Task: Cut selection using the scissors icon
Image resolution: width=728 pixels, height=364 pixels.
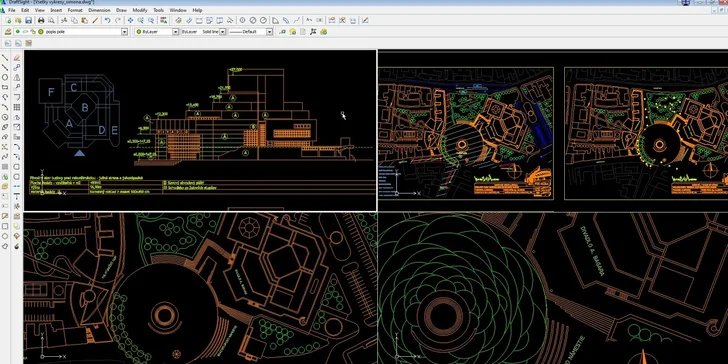Action: pyautogui.click(x=64, y=20)
